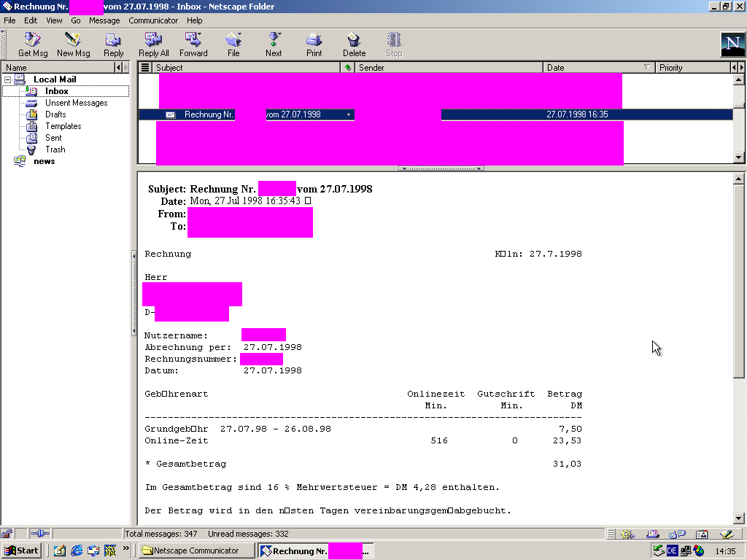Click the Reply toolbar icon
The width and height of the screenshot is (747, 560).
point(113,44)
